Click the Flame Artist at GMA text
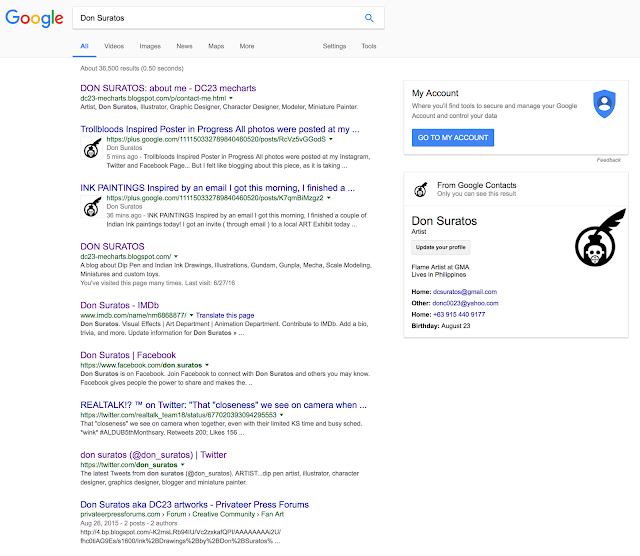Viewport: 640px width, 556px height. pyautogui.click(x=440, y=267)
